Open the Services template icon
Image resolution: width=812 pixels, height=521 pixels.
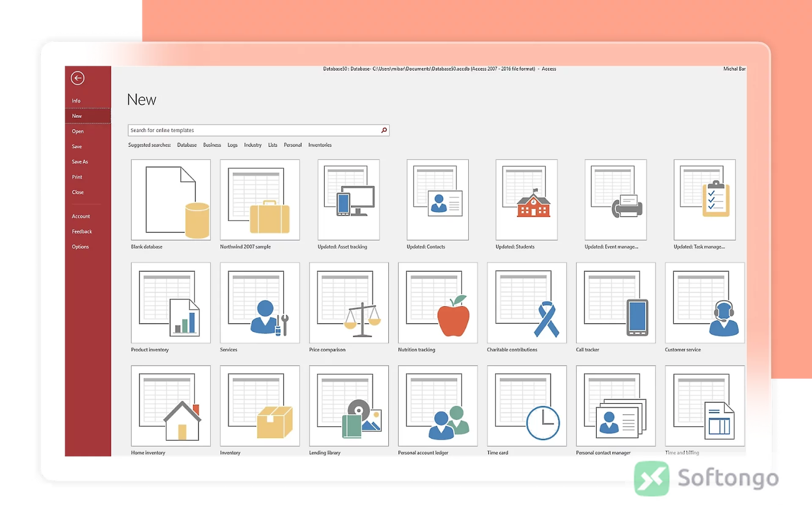pyautogui.click(x=260, y=303)
